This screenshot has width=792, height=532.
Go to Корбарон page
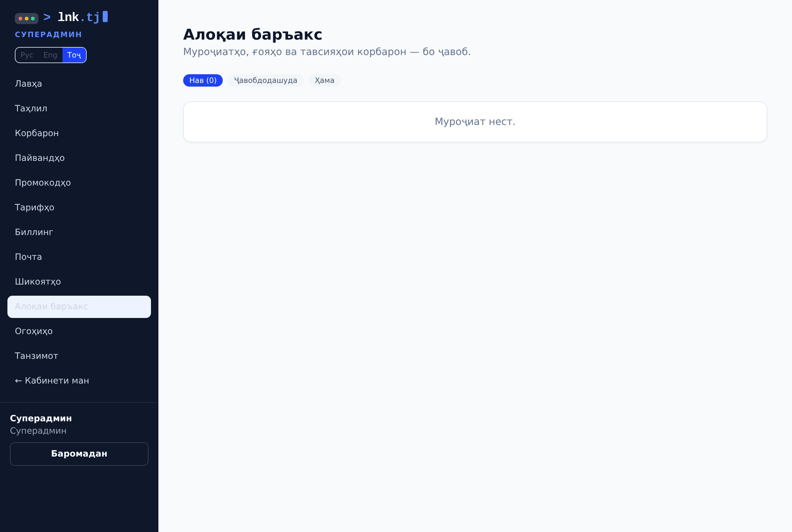pyautogui.click(x=79, y=133)
